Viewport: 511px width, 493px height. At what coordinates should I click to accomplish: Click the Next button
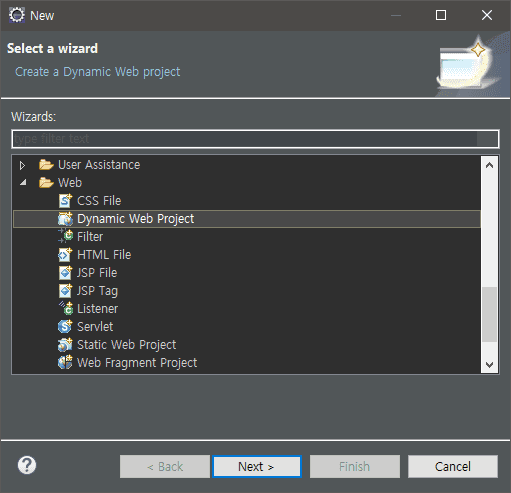[257, 466]
